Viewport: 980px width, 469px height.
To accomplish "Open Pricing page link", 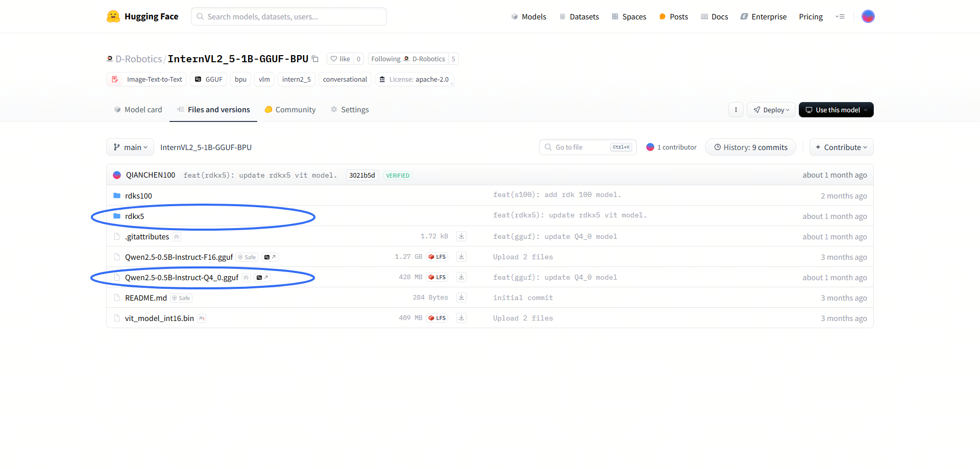I will click(811, 17).
